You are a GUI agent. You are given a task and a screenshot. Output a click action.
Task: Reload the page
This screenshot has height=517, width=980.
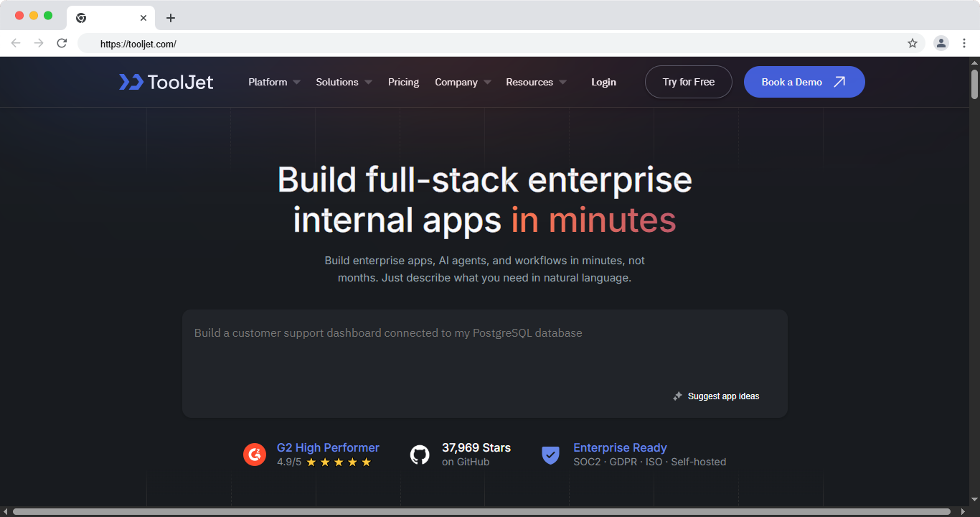click(x=62, y=43)
